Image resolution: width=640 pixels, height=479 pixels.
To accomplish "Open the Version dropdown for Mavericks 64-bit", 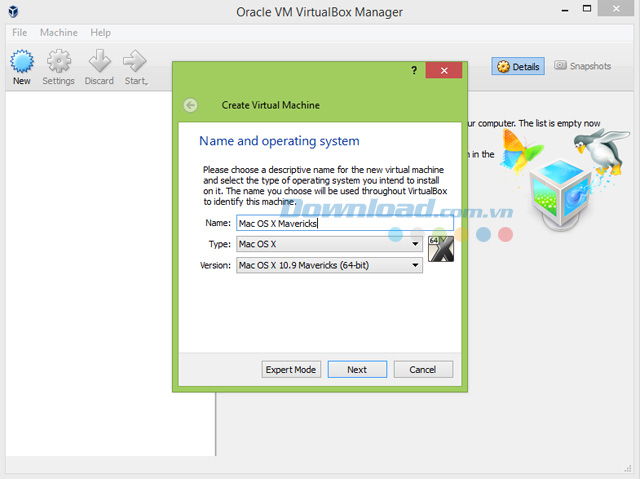I will pos(329,265).
